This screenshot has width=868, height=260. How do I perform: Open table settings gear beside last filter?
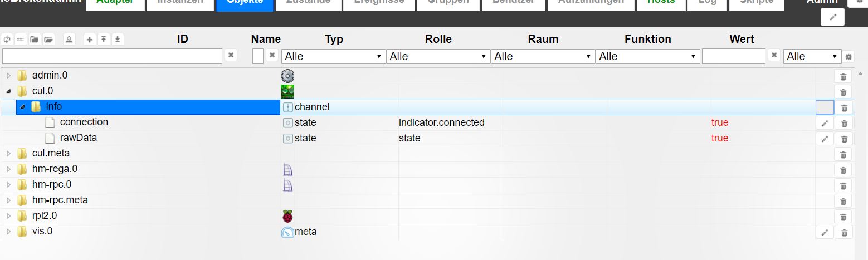point(849,57)
